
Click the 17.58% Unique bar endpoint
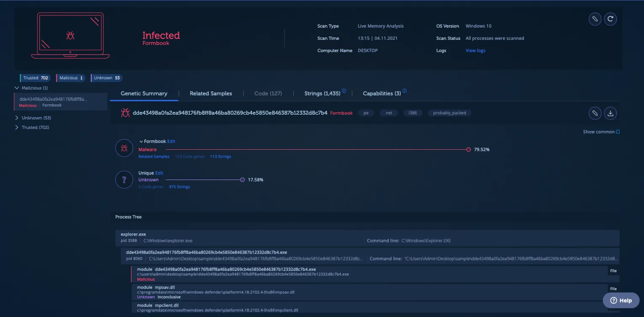242,180
